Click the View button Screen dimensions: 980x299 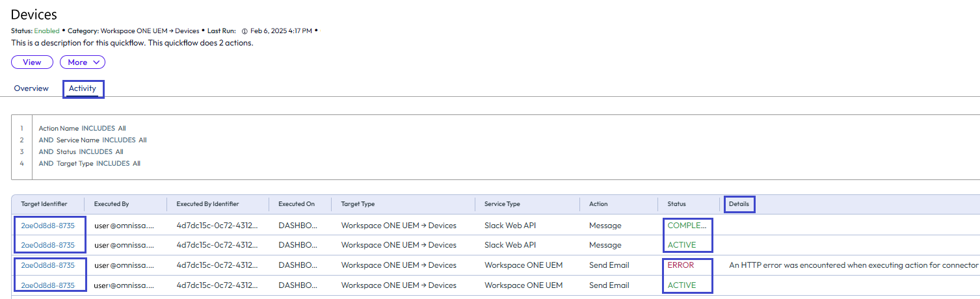[32, 62]
